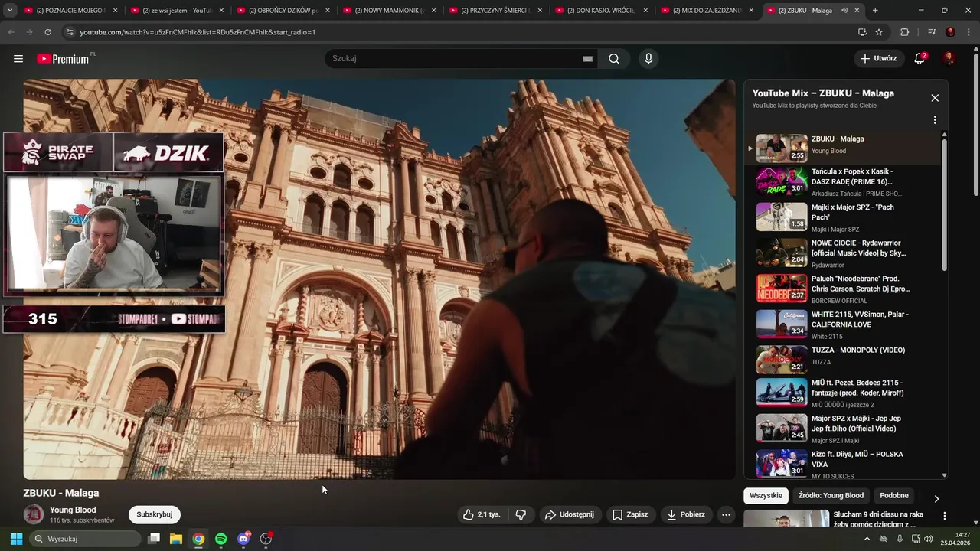The height and width of the screenshot is (551, 980).
Task: Subscribe to Young Blood with Subskrybuj
Action: pos(155,515)
